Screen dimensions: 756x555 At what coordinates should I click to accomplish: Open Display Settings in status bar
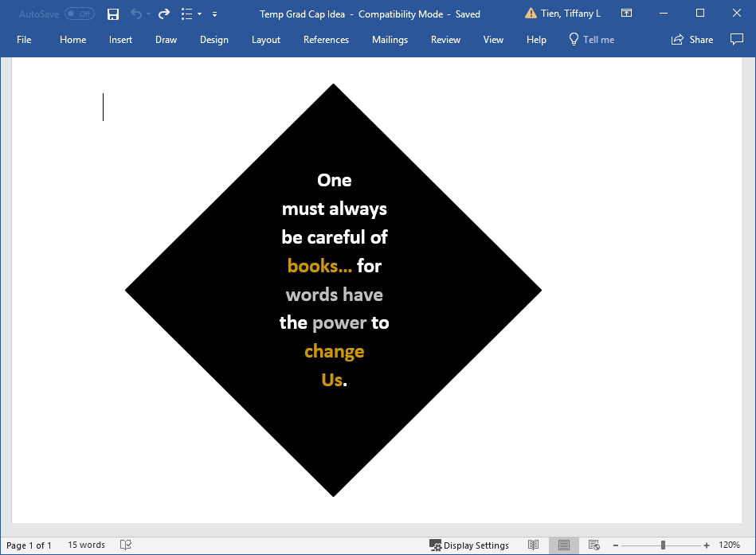tap(469, 545)
